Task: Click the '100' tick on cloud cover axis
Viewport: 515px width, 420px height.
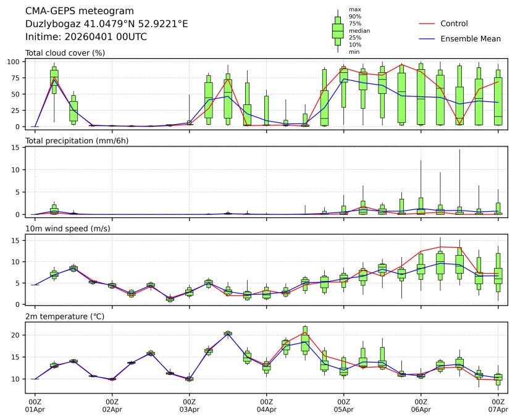Action: point(14,62)
